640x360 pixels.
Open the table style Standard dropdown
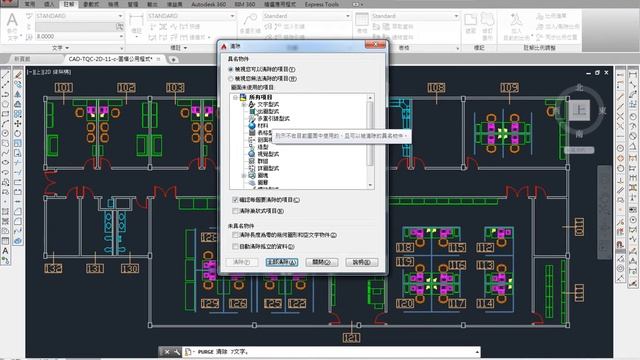[456, 16]
